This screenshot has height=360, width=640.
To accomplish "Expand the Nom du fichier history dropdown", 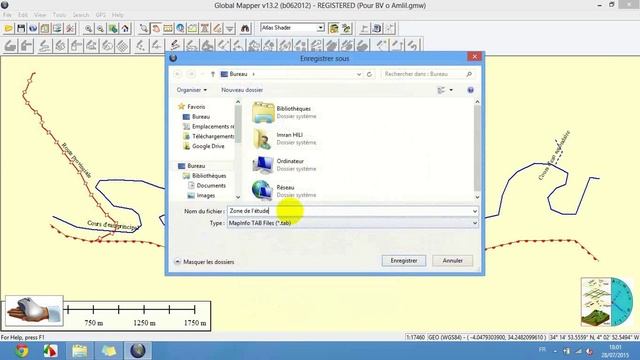I will 475,211.
